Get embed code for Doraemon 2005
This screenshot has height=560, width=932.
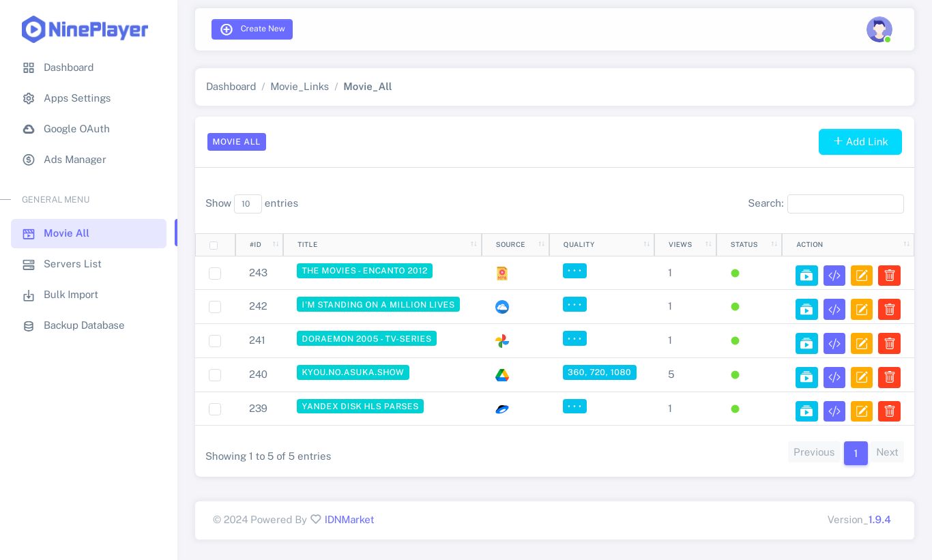(x=834, y=343)
